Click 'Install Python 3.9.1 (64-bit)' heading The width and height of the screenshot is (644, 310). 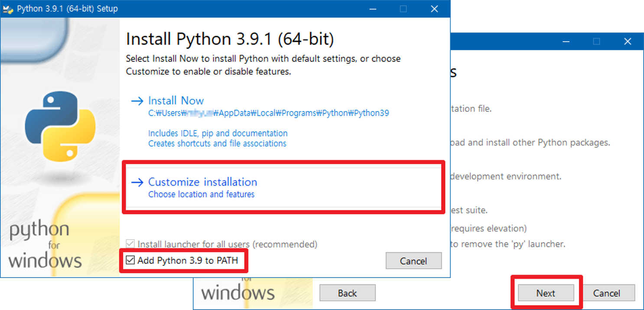tap(230, 39)
